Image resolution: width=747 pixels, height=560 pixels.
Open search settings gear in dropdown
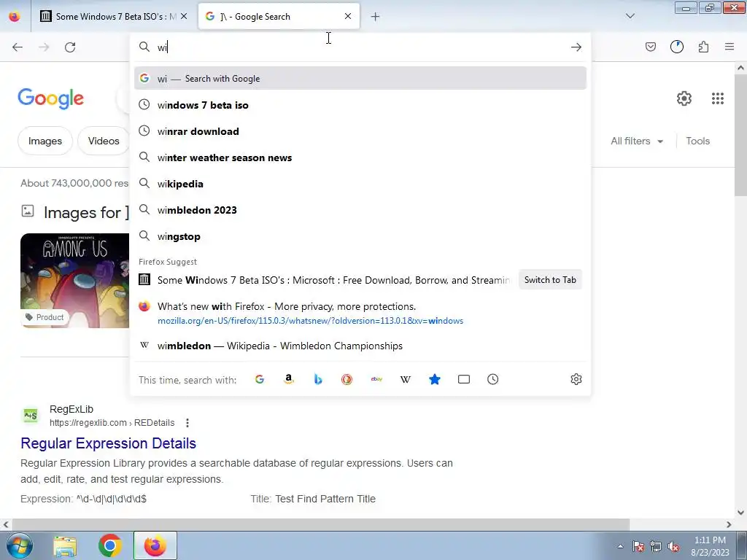pyautogui.click(x=576, y=379)
